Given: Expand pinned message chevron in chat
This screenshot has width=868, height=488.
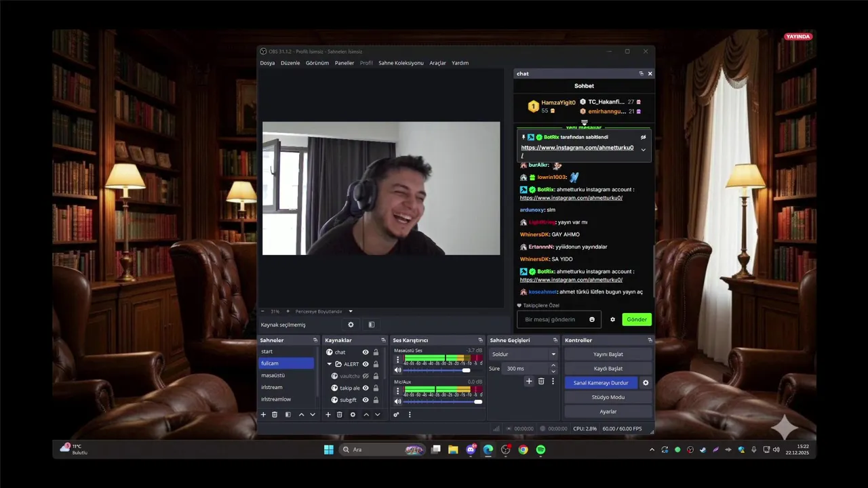Looking at the screenshot, I should tap(644, 149).
